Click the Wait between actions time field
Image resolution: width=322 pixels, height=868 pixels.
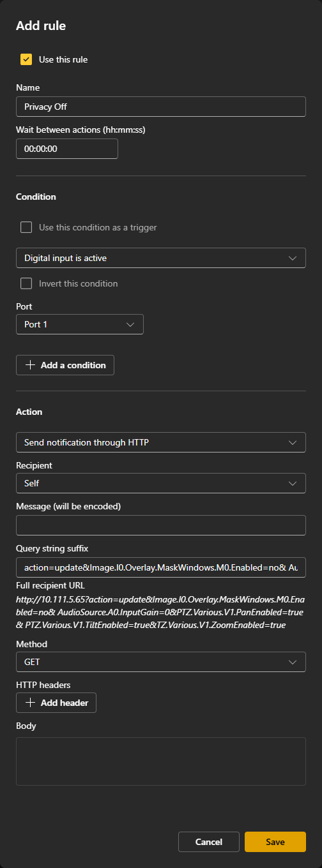pos(67,149)
